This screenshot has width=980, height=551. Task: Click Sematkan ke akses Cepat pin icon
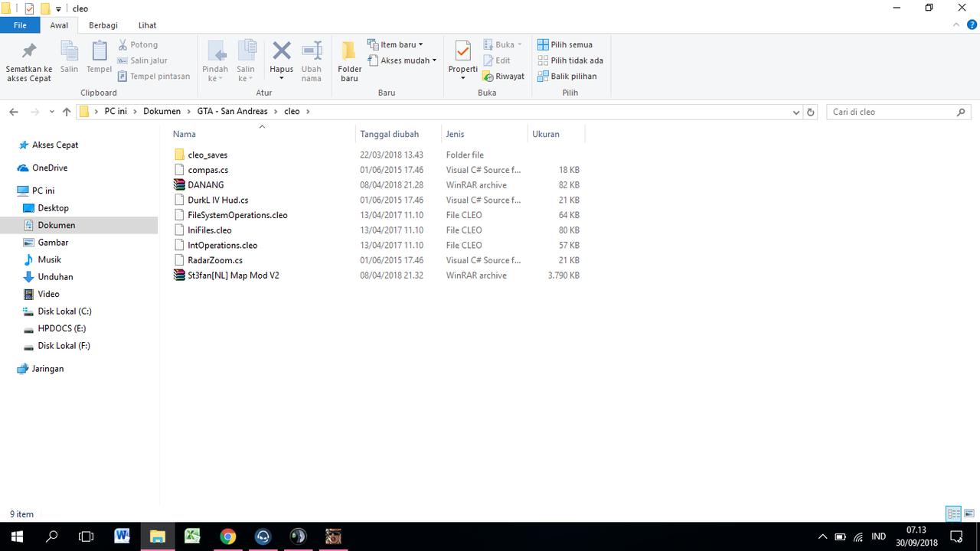pos(29,51)
